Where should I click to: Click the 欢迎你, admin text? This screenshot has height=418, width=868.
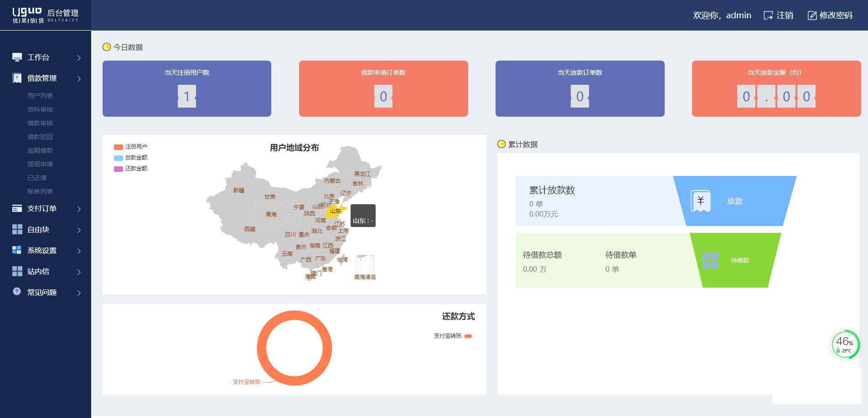pyautogui.click(x=722, y=15)
